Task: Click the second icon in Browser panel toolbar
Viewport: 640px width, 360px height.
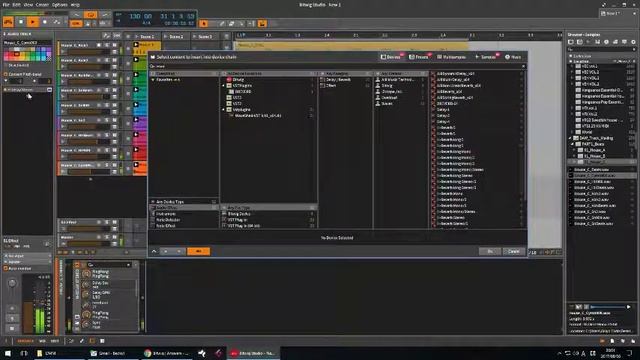Action: point(580,42)
